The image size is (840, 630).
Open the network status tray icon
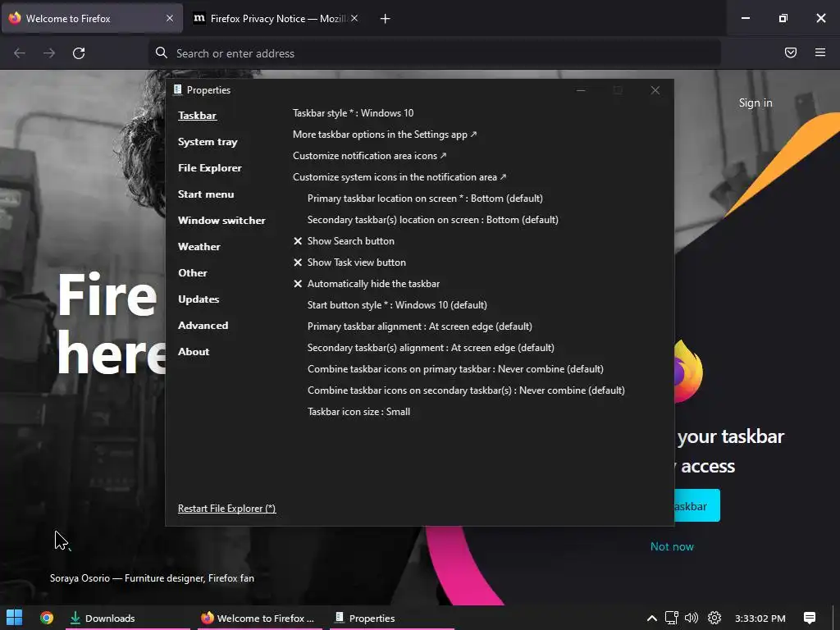672,618
